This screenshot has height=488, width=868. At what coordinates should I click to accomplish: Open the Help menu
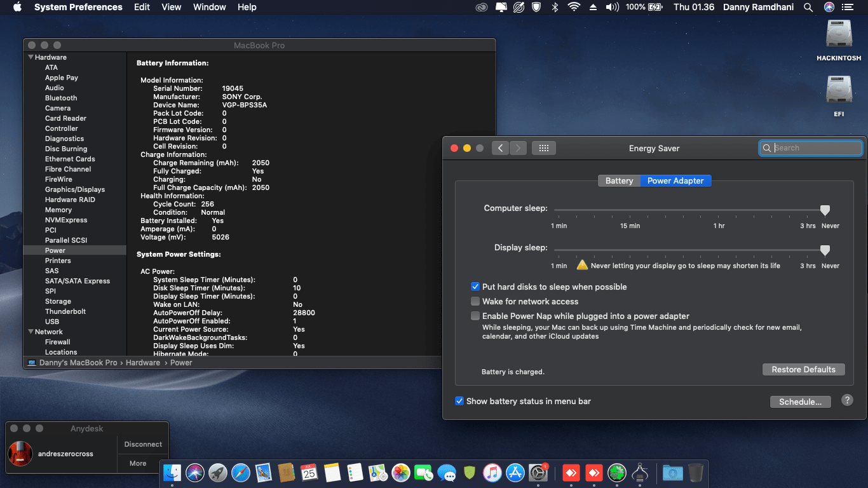[x=247, y=7]
